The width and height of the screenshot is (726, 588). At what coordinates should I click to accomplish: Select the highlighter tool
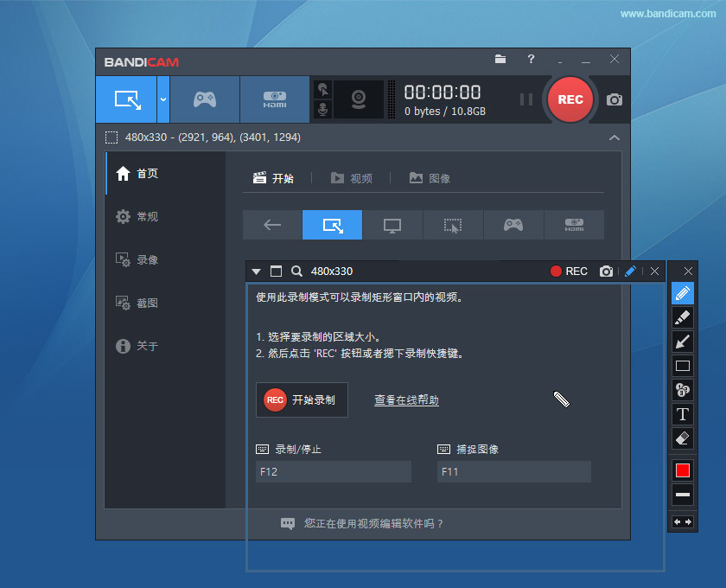click(682, 317)
